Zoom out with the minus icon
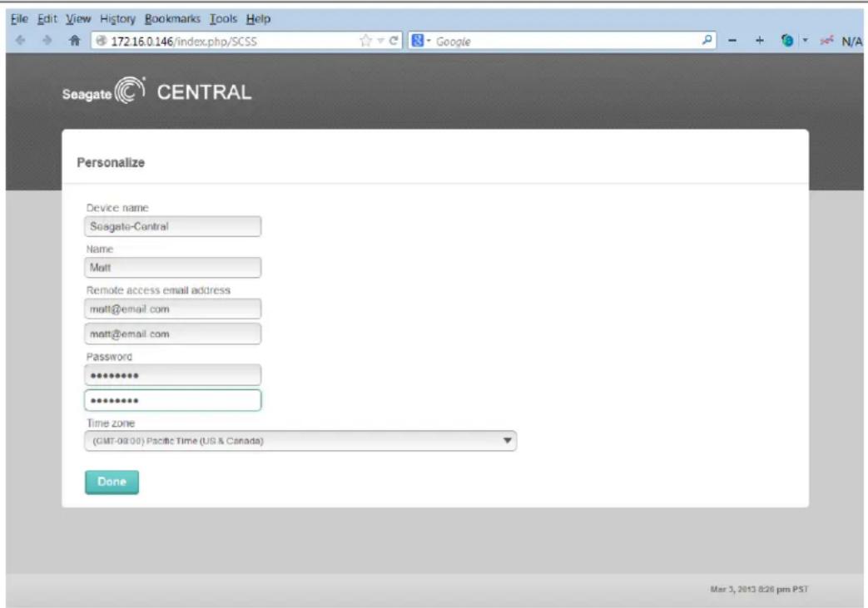The height and width of the screenshot is (608, 868). [x=732, y=41]
